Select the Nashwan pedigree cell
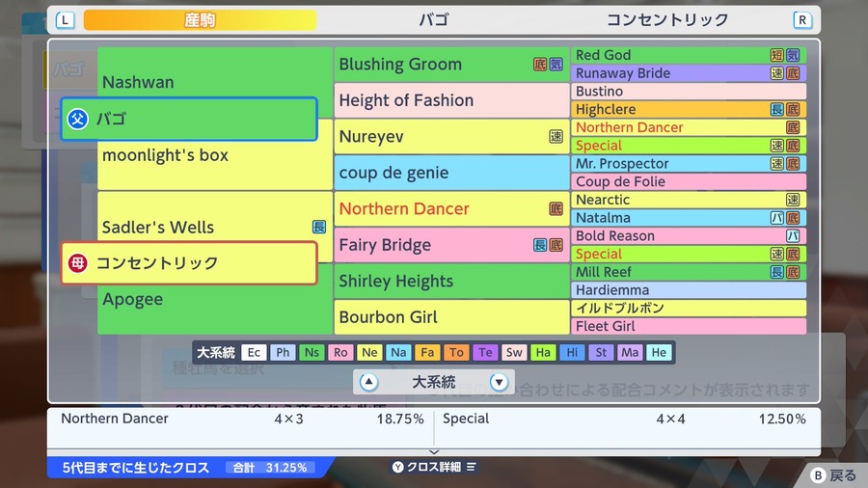This screenshot has width=868, height=488. (x=215, y=82)
